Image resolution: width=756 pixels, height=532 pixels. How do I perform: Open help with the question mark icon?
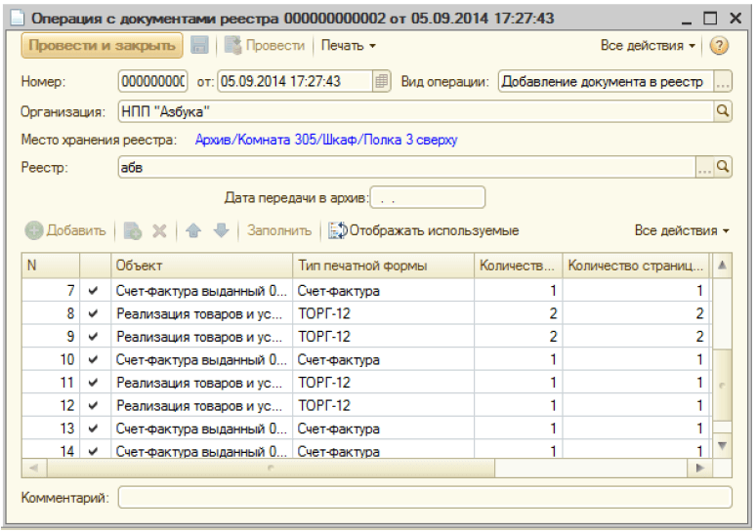719,46
